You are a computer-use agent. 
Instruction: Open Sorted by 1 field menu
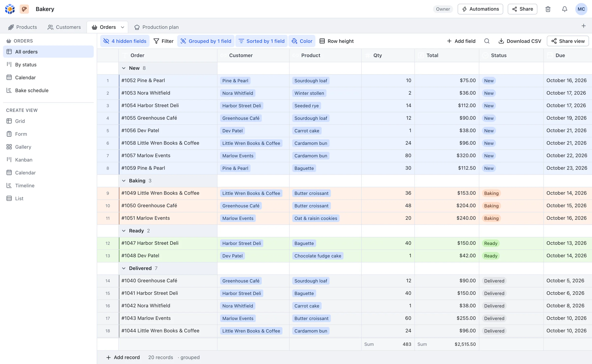pos(261,41)
